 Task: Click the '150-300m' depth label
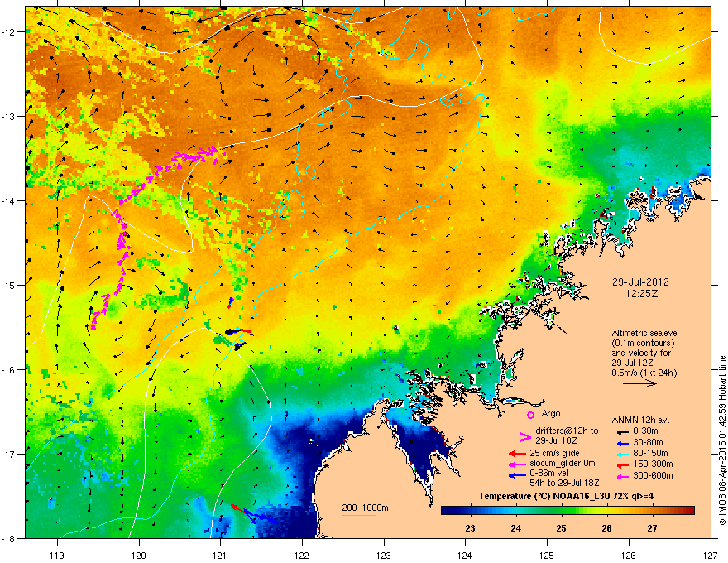point(653,464)
